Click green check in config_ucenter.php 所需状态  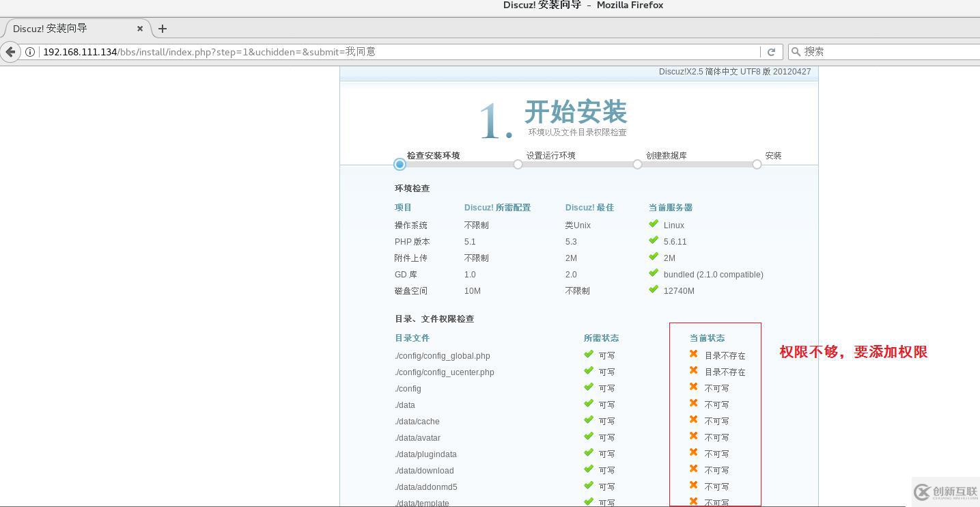tap(589, 371)
